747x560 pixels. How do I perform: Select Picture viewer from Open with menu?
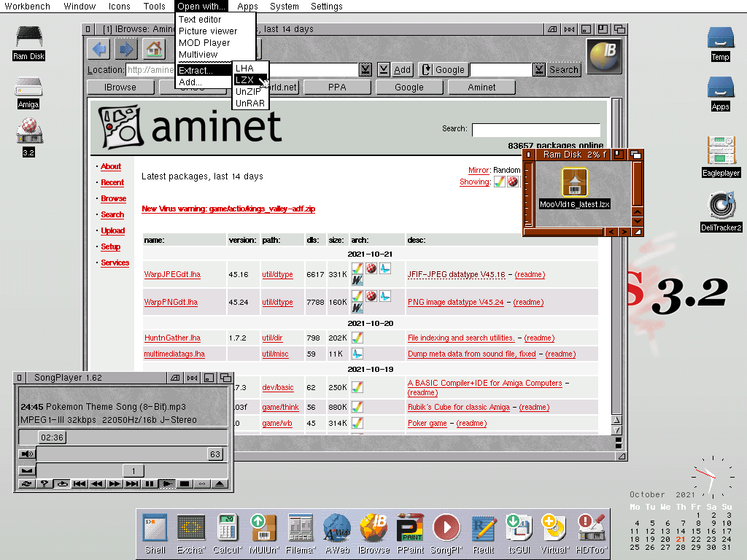tap(216, 31)
